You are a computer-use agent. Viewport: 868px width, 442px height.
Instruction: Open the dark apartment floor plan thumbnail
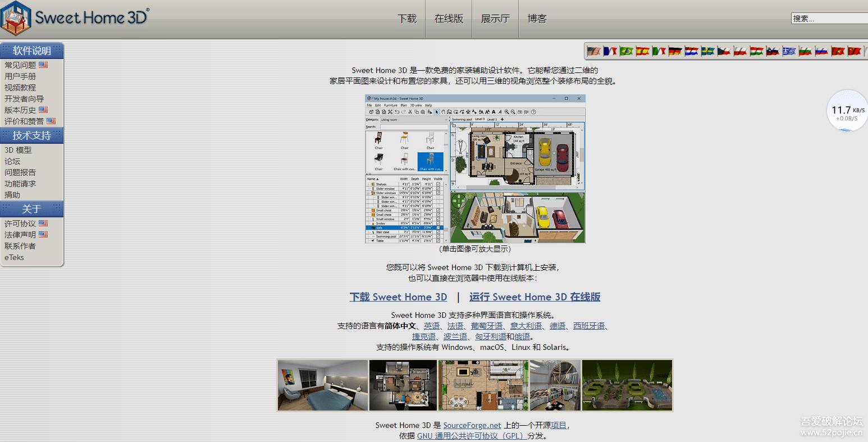pyautogui.click(x=403, y=385)
